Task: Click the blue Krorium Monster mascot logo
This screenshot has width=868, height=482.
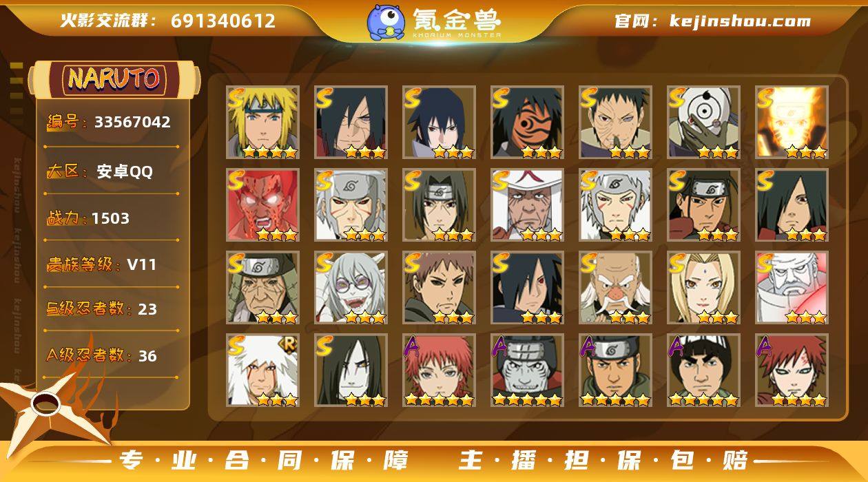Action: [x=386, y=21]
